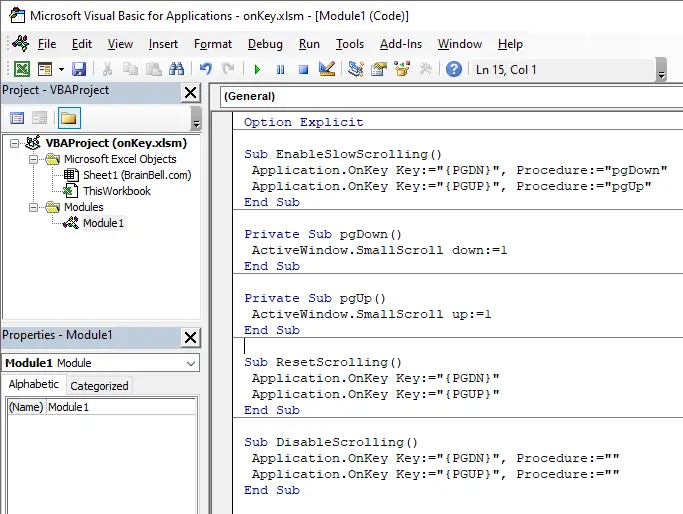Open the Format menu
The image size is (683, 514).
(213, 44)
